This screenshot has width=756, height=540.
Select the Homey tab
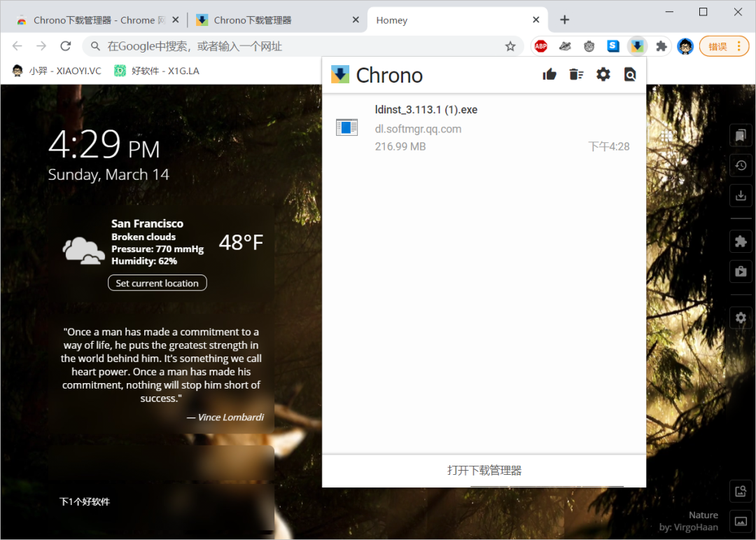(458, 20)
